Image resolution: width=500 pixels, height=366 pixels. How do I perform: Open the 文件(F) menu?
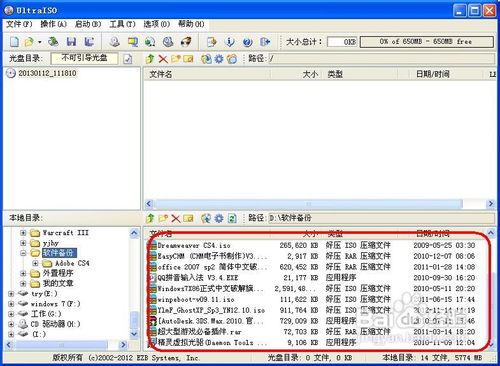click(19, 24)
